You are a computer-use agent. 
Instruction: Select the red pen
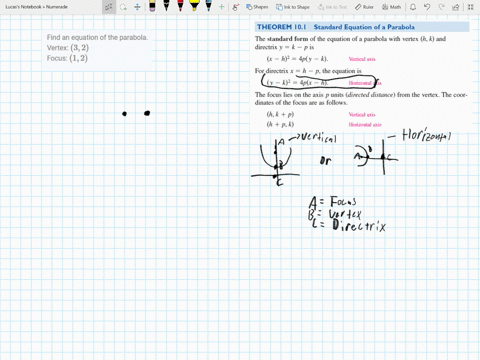(180, 6)
